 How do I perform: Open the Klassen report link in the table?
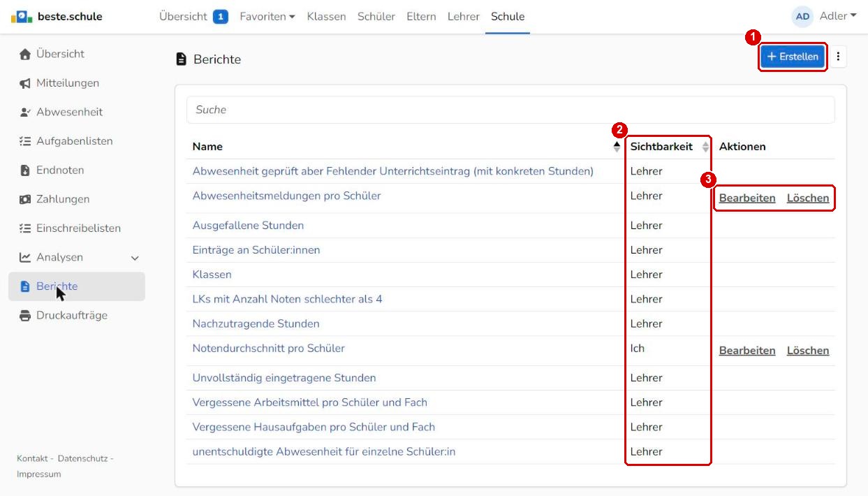[212, 275]
